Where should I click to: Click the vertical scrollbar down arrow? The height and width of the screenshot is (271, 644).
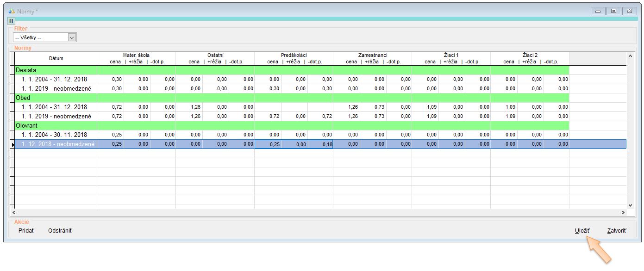630,204
